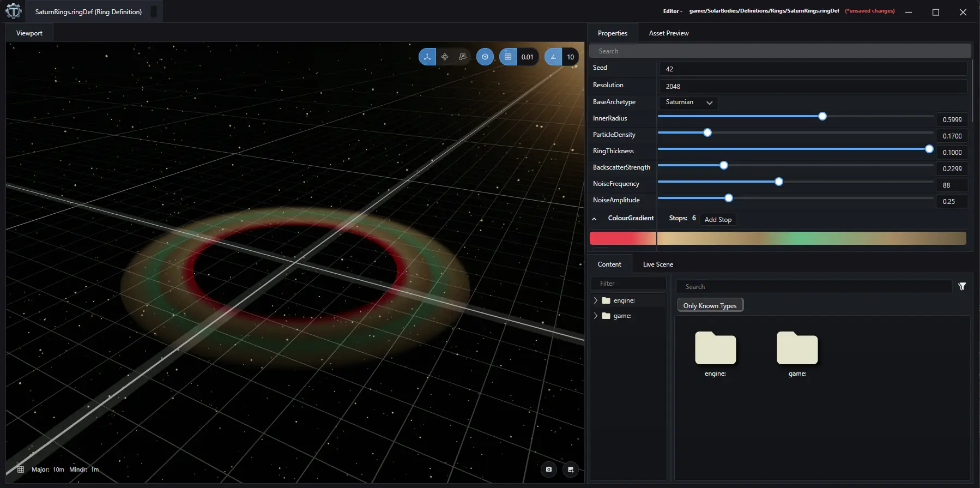Viewport: 980px width, 488px height.
Task: Click the BackscatterStrength value 0.2299
Action: pos(952,168)
